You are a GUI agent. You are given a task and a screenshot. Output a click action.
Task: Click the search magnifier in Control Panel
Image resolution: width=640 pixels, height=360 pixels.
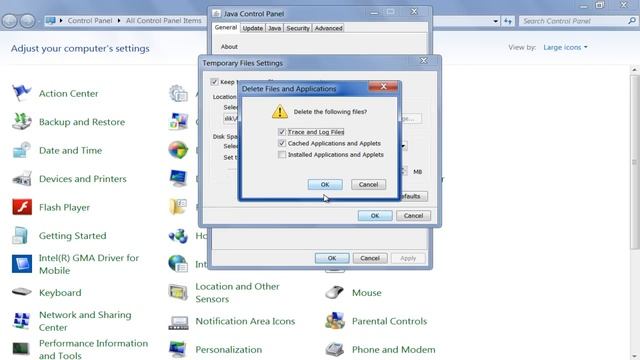[x=632, y=20]
